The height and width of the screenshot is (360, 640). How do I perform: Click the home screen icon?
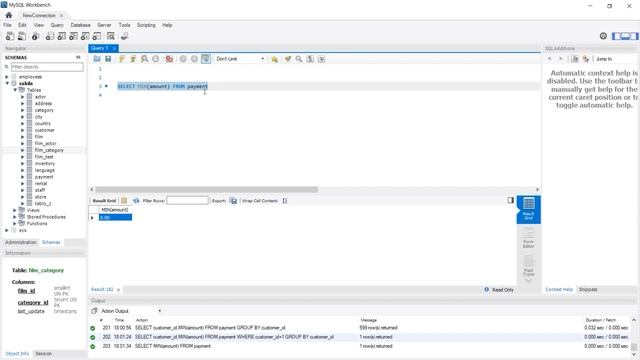[9, 15]
